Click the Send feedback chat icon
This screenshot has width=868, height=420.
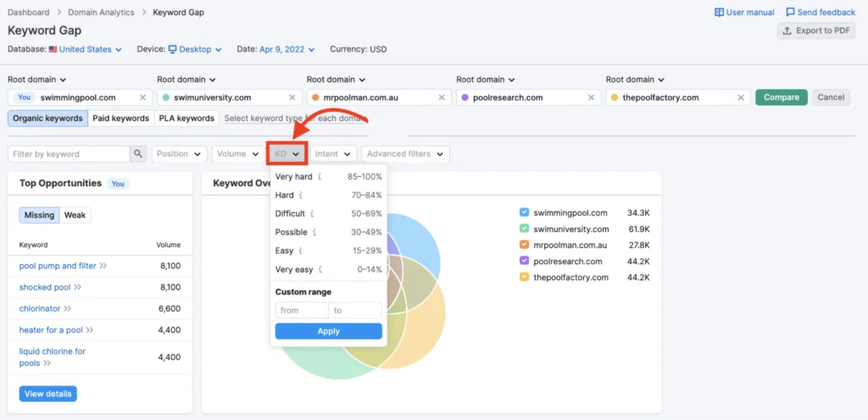coord(791,12)
